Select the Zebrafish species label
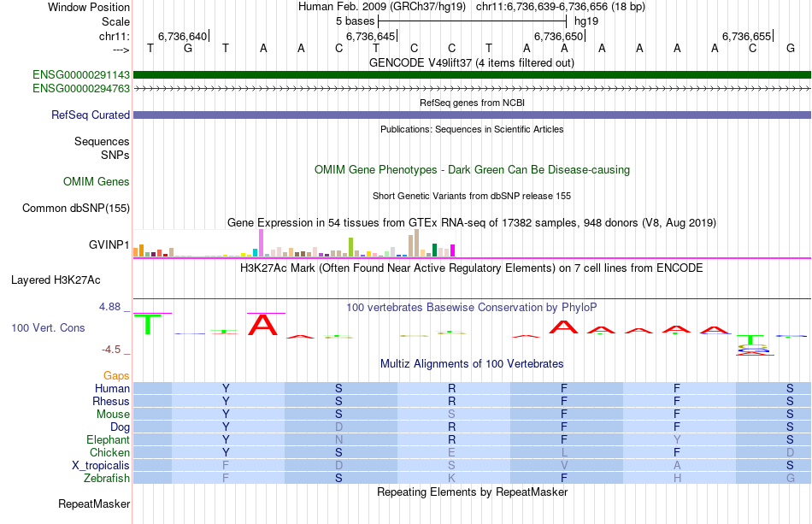This screenshot has height=524, width=812. pos(107,478)
